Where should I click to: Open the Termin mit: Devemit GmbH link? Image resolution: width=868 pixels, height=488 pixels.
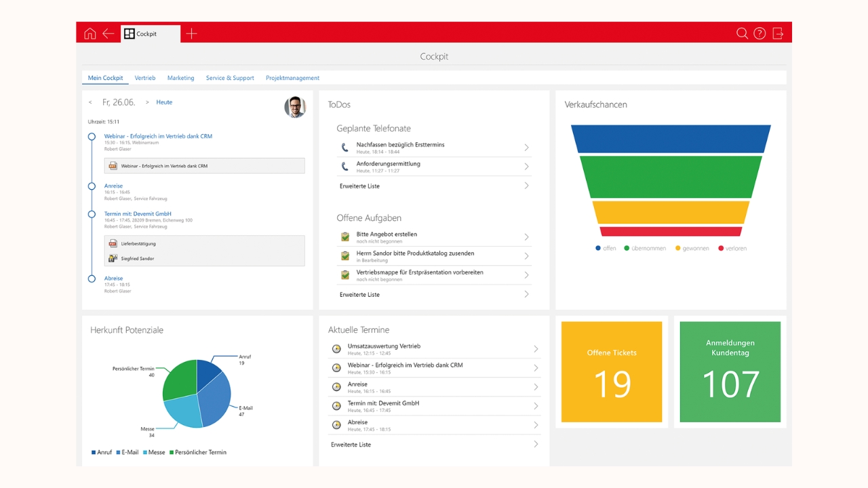(x=138, y=213)
